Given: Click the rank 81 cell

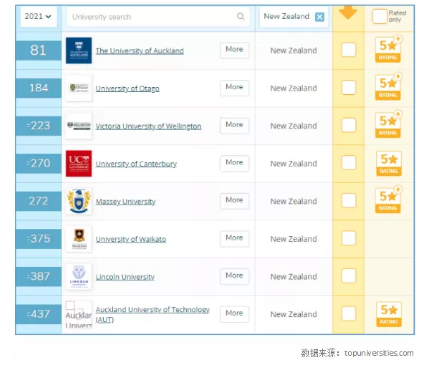Looking at the screenshot, I should pos(39,50).
